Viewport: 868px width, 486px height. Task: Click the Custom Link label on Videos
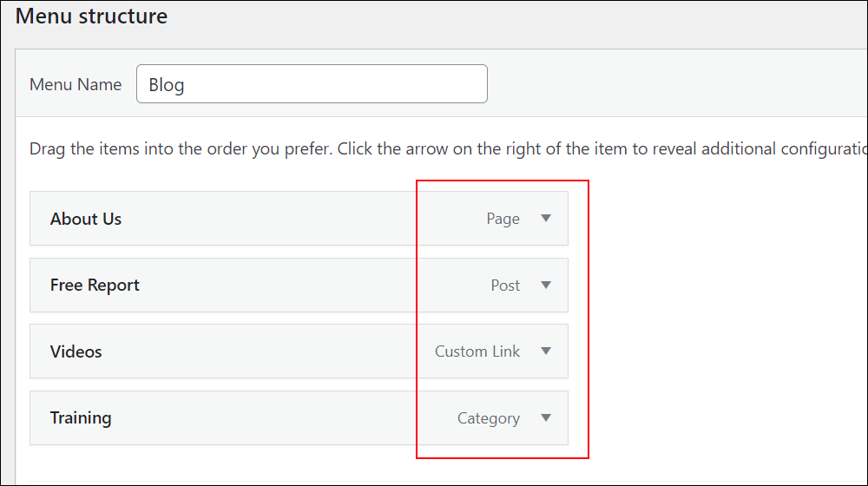point(477,351)
